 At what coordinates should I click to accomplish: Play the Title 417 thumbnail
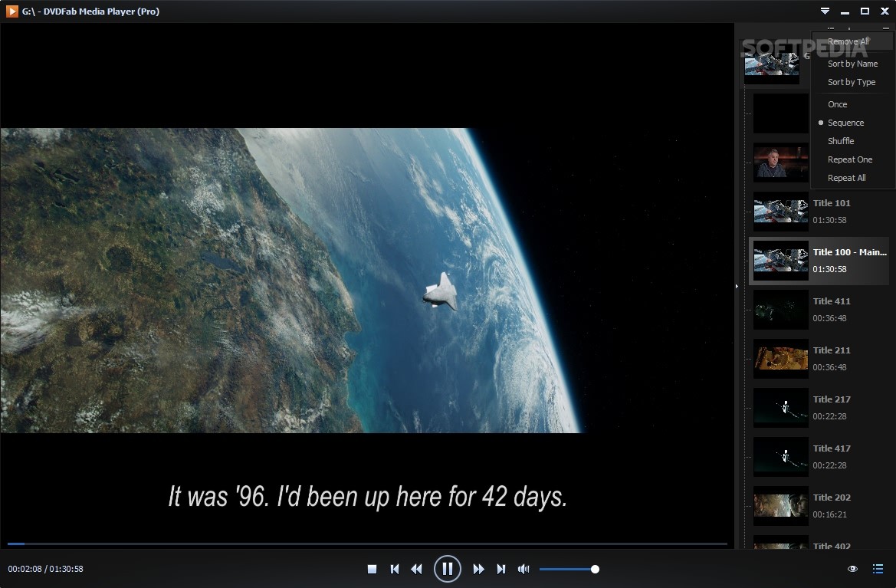pos(780,457)
